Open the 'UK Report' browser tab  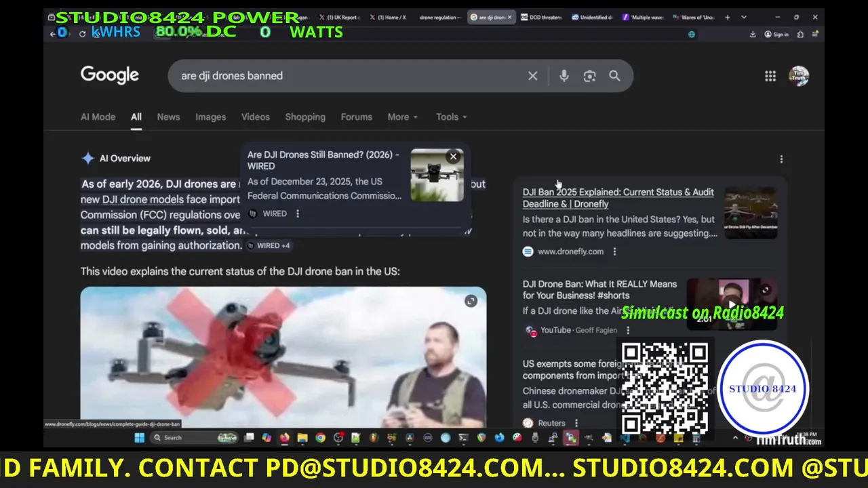point(339,17)
